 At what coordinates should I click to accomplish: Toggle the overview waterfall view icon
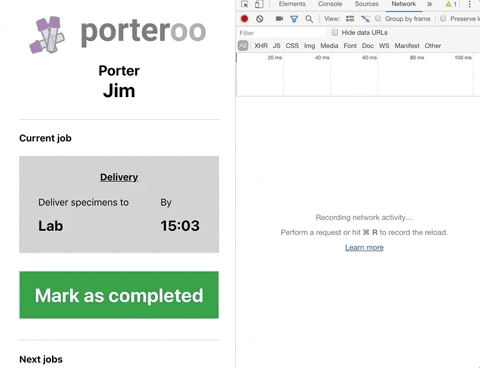click(x=365, y=19)
